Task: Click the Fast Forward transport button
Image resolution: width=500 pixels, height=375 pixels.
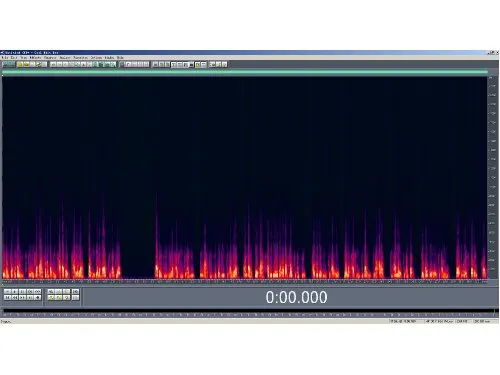Action: pos(22,297)
